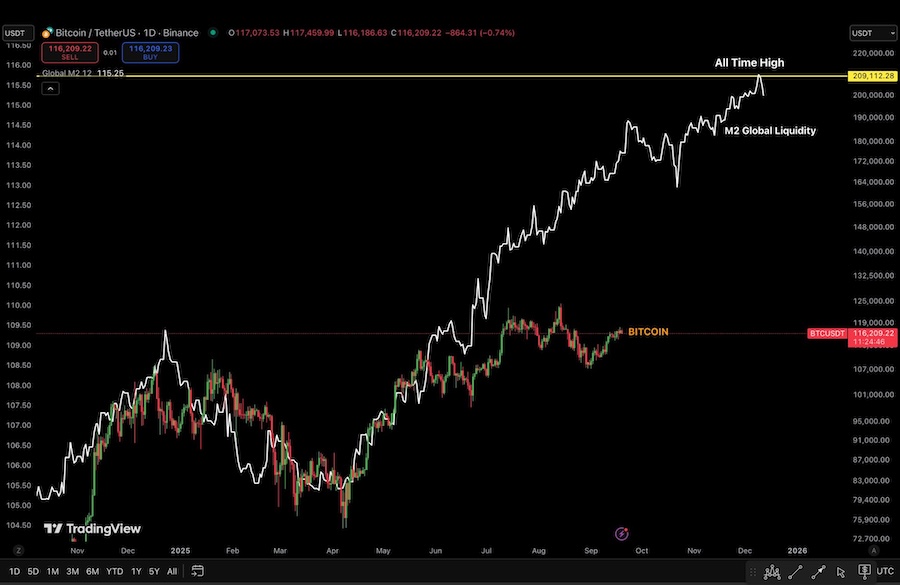
Task: Select the arrow line drawing tool
Action: pos(818,571)
